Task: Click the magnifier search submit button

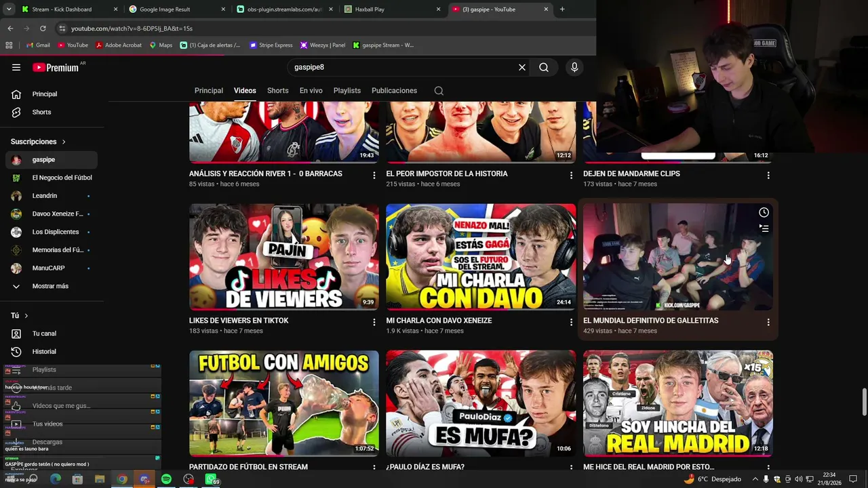Action: pos(544,67)
